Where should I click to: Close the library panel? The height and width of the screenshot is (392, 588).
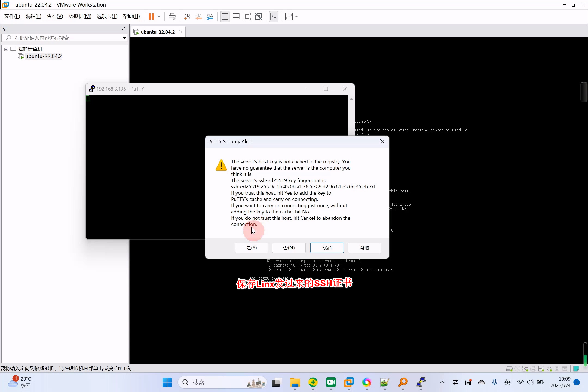124,29
